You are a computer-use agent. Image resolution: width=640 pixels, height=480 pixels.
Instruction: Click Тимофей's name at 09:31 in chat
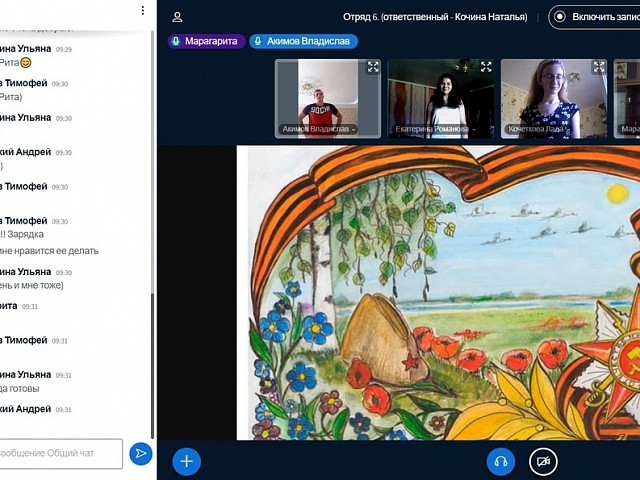(23, 340)
